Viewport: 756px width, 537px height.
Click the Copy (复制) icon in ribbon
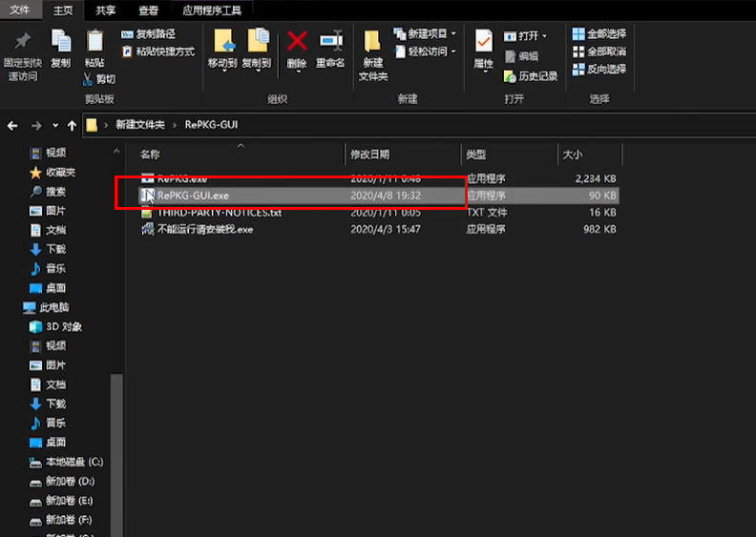point(60,43)
